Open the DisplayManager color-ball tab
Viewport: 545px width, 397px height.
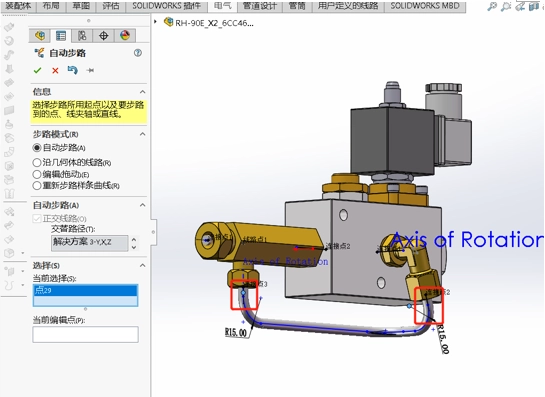pyautogui.click(x=125, y=35)
